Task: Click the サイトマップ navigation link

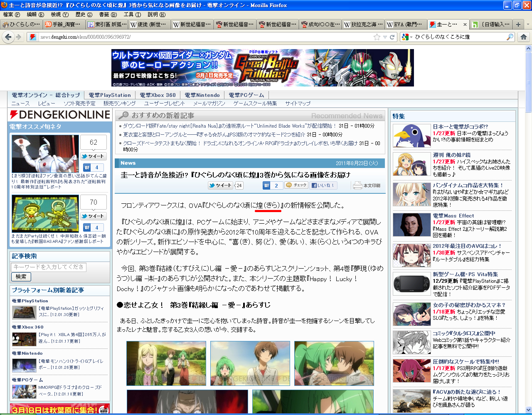Action: [x=298, y=104]
